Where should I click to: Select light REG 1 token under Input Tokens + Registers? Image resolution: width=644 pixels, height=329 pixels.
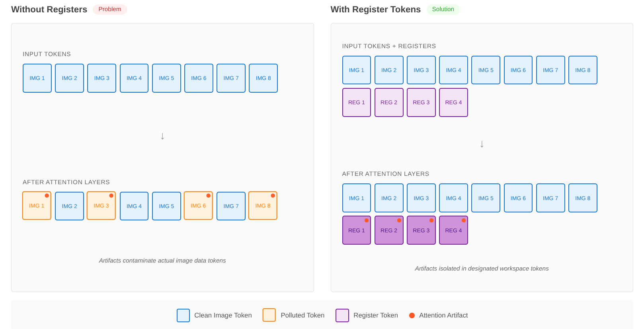[x=357, y=103]
